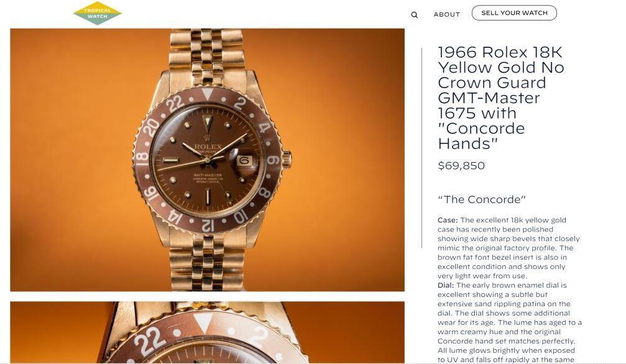The image size is (626, 364).
Task: Click the bold "Dial:" label
Action: (446, 285)
